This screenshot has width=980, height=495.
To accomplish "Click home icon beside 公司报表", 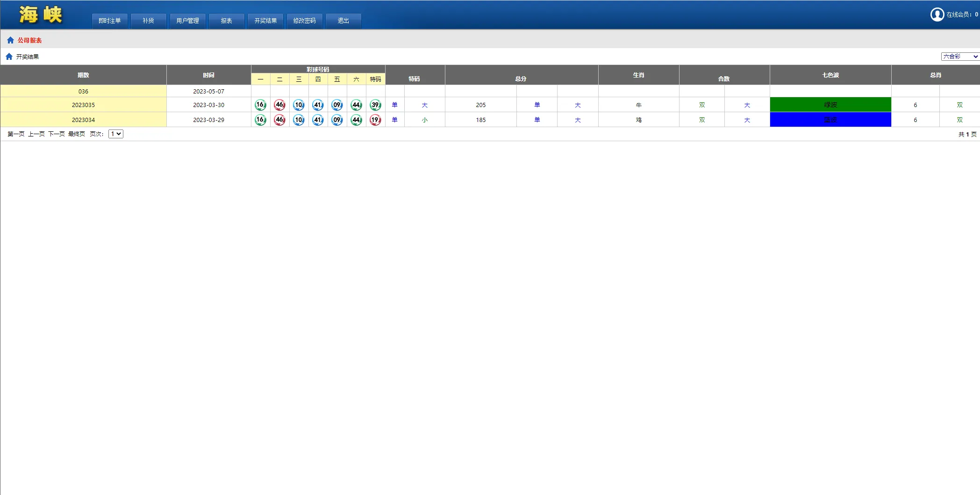I will tap(10, 40).
